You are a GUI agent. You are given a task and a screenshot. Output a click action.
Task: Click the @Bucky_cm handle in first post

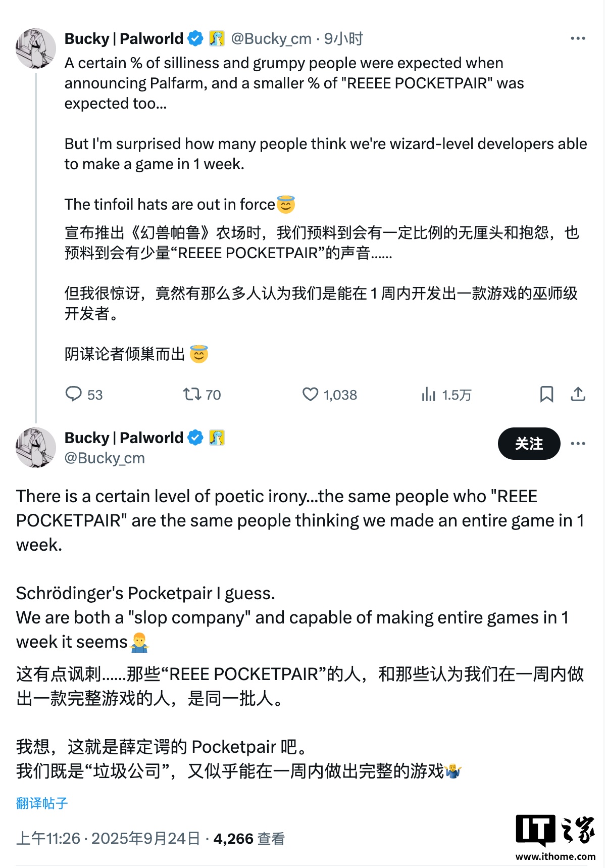(x=271, y=38)
